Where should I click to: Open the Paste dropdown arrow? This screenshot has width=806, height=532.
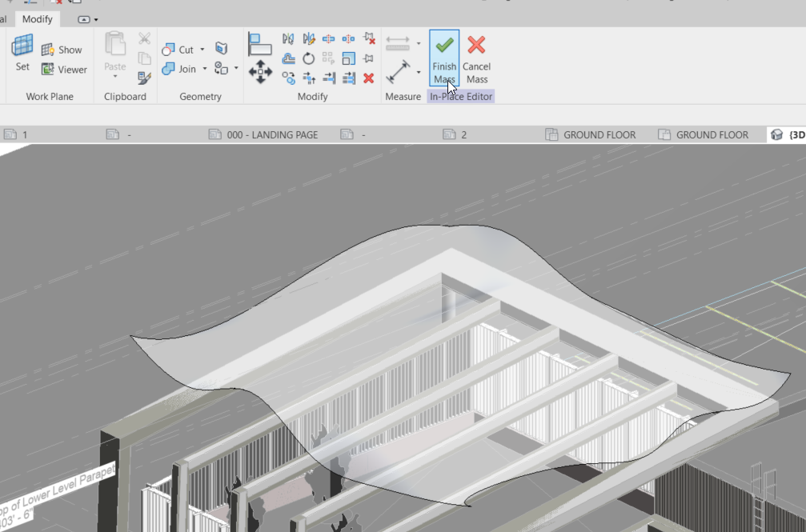pos(115,77)
